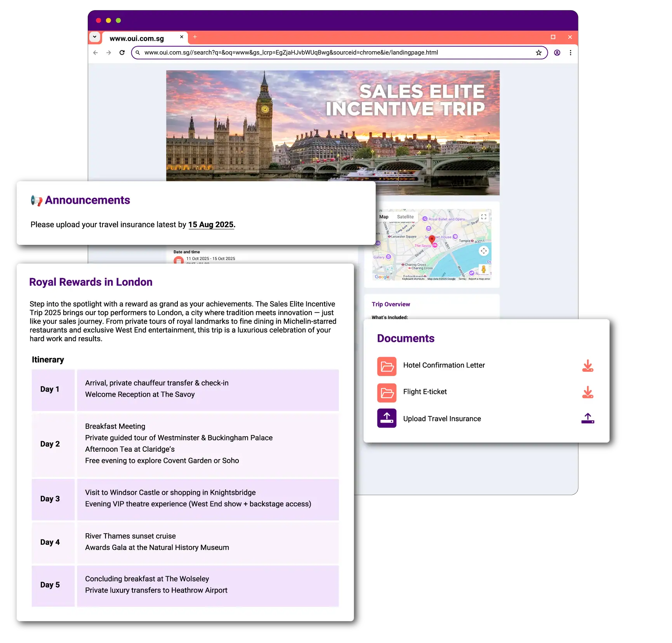The height and width of the screenshot is (643, 672).
Task: Click the green traffic-light window dot
Action: [x=118, y=21]
